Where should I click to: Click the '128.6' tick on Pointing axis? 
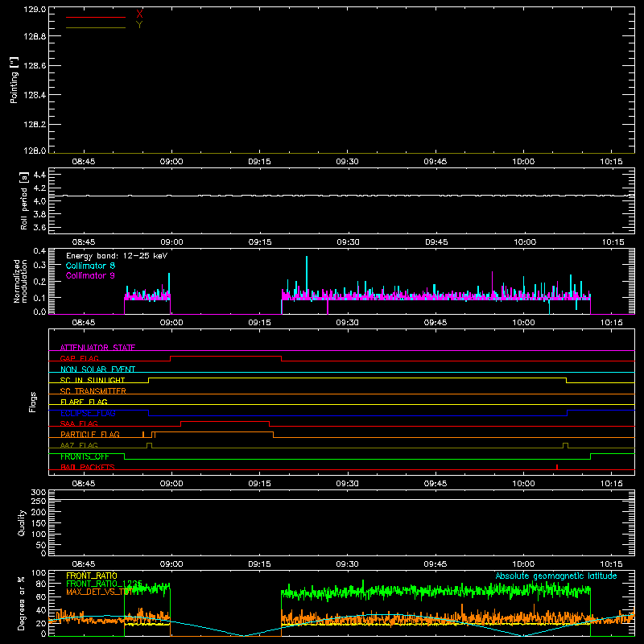(35, 66)
